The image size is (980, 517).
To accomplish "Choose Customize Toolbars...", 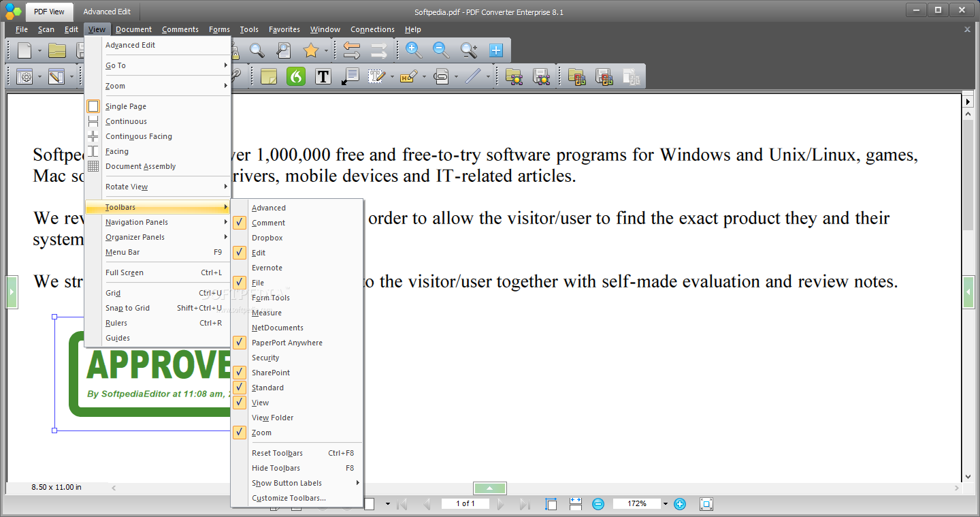I will pos(297,498).
